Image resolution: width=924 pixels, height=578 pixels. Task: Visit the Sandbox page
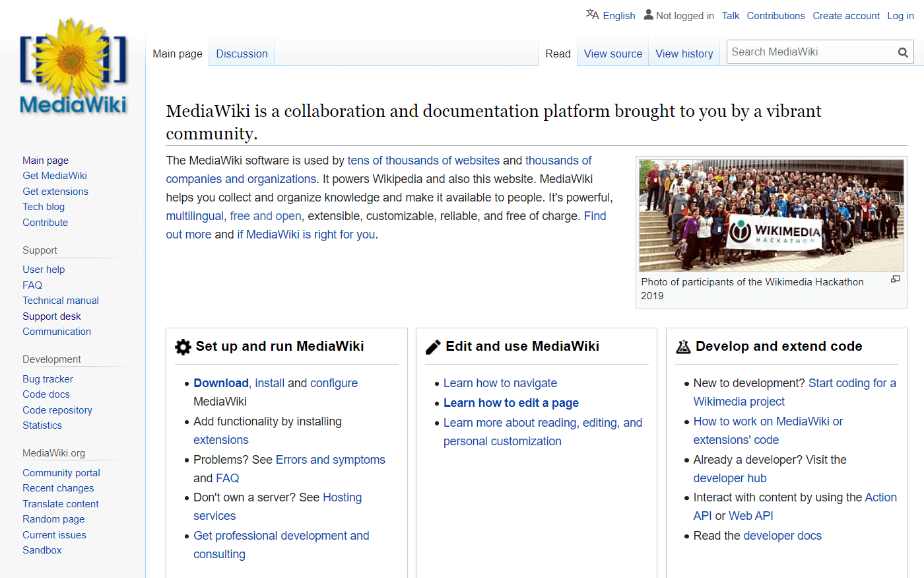(x=42, y=550)
